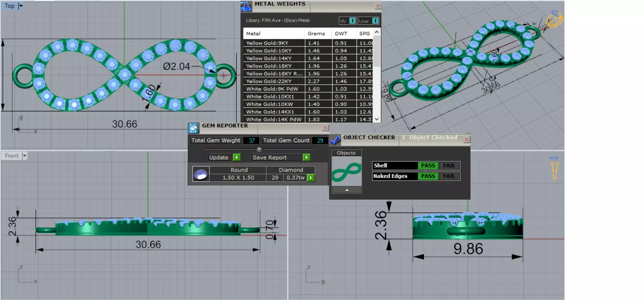Select the Yellow Gold:18KY R... row

pyautogui.click(x=308, y=74)
